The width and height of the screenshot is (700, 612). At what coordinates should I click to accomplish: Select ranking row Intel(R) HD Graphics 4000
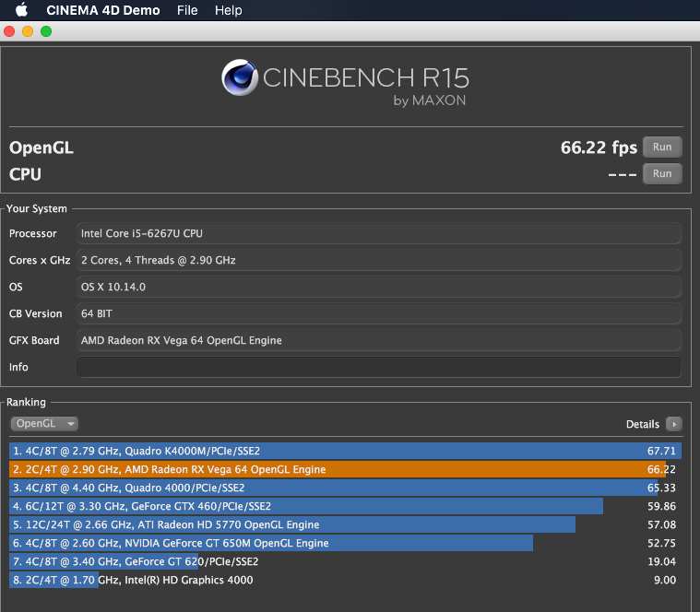click(x=345, y=580)
